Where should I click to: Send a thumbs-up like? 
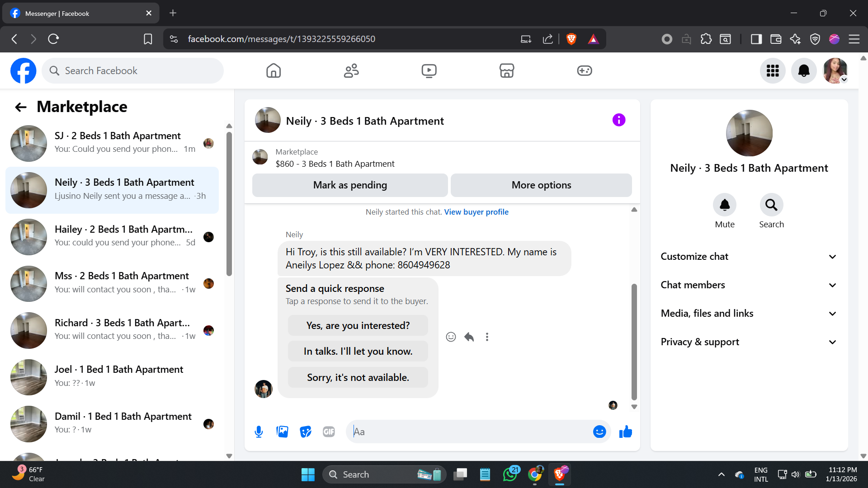626,432
